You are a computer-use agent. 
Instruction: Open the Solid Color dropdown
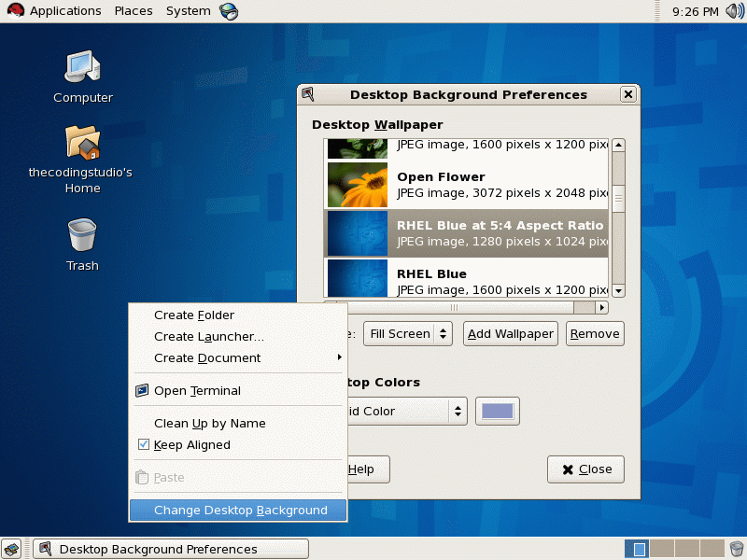coord(407,411)
